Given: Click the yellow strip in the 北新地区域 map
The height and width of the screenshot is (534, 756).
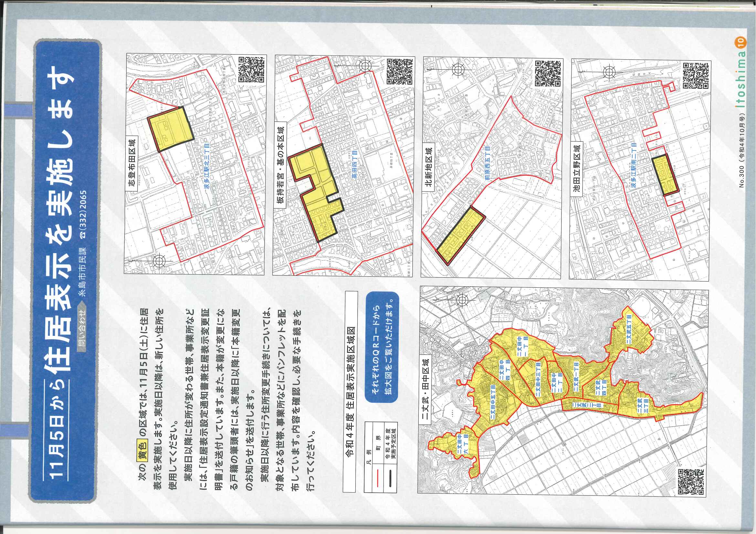Looking at the screenshot, I should (x=461, y=235).
